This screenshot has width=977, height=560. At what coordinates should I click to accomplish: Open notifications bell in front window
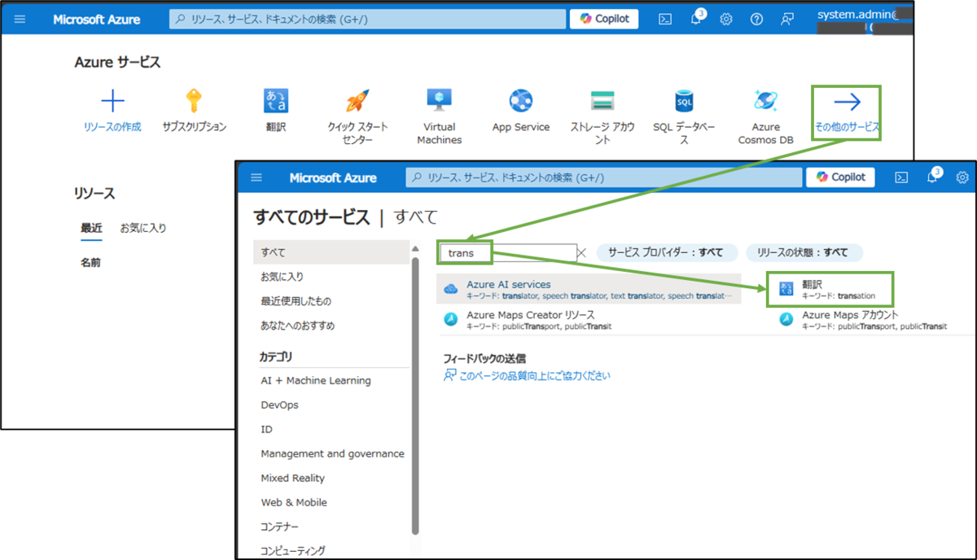click(933, 177)
